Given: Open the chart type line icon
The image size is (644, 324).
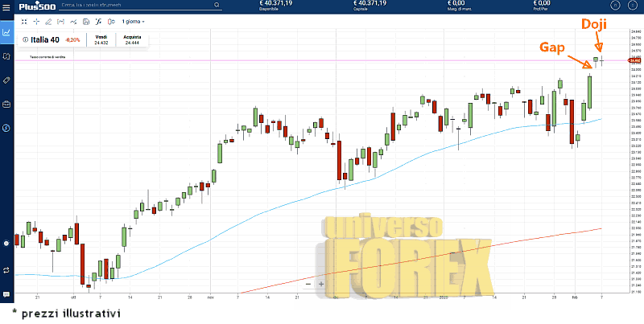Looking at the screenshot, I should (74, 22).
